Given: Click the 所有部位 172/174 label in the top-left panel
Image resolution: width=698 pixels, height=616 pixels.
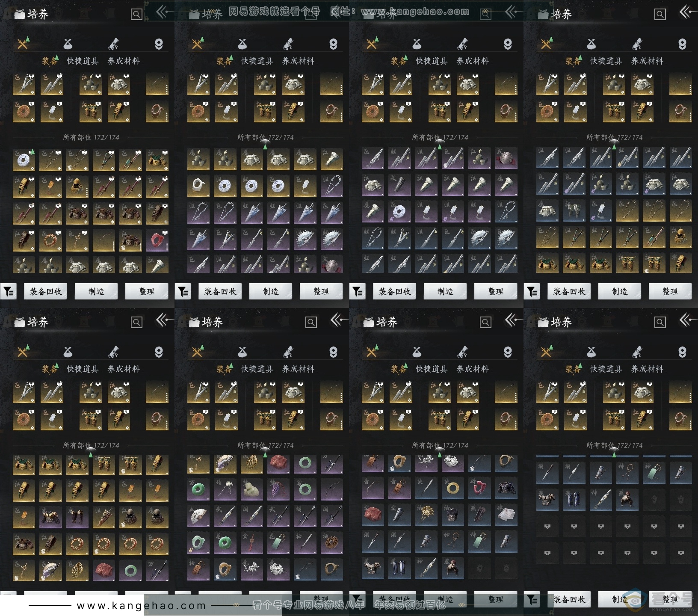Looking at the screenshot, I should pos(91,137).
